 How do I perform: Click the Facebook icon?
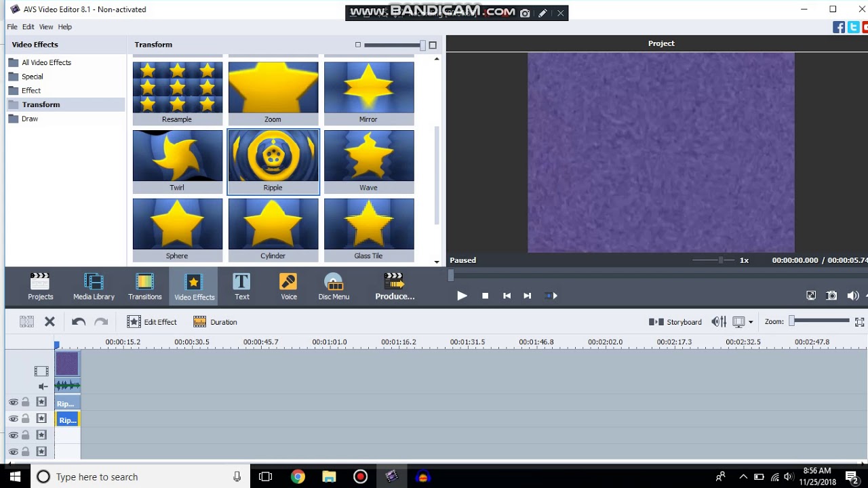(x=839, y=27)
